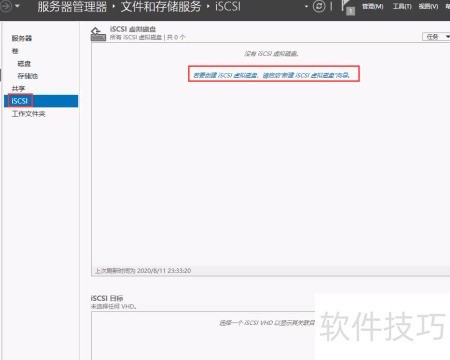Viewport: 450px width, 360px height.
Task: Select 卷 in the left sidebar
Action: [x=15, y=51]
